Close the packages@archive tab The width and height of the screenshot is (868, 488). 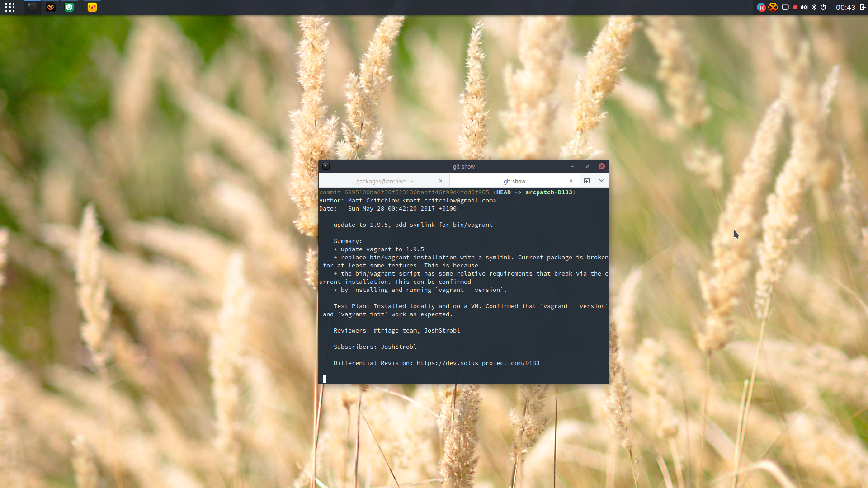441,181
